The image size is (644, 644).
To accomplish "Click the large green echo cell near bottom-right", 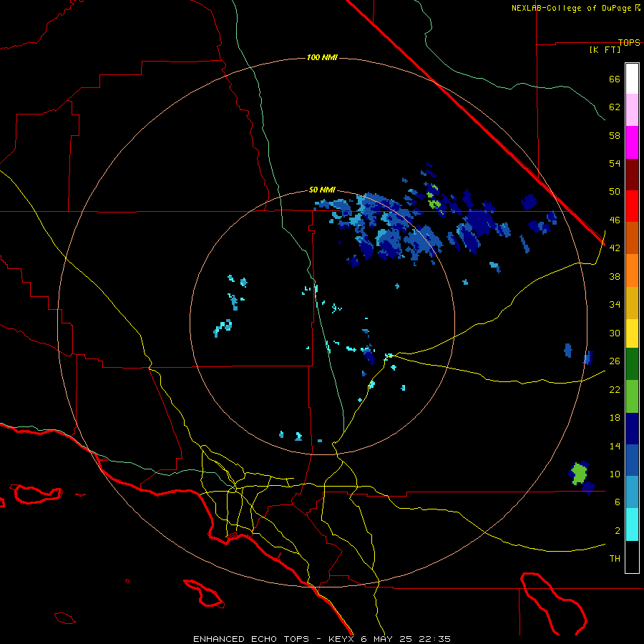I will (x=579, y=473).
